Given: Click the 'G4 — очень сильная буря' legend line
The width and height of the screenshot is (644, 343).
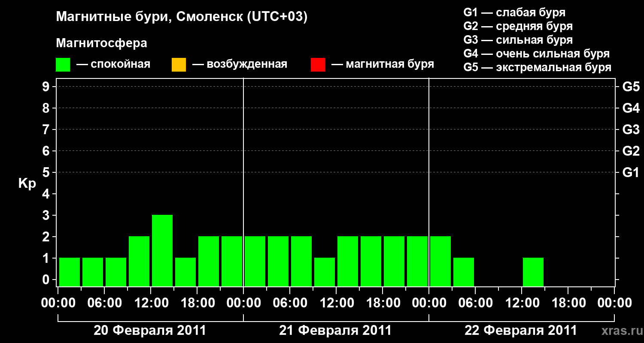Looking at the screenshot, I should [x=537, y=54].
